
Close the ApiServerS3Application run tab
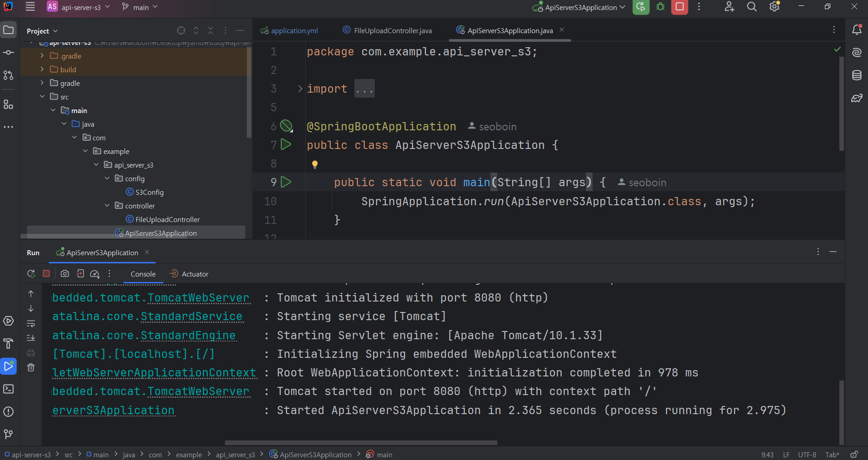147,252
